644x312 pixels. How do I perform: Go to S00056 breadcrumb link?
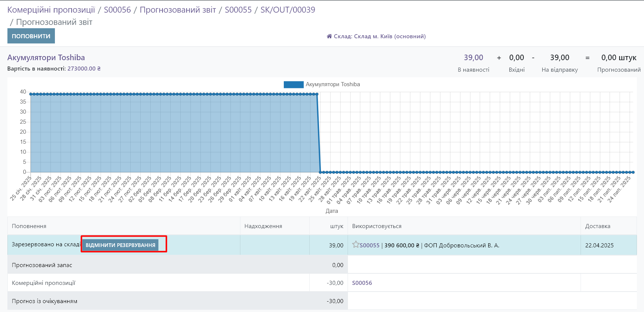(117, 10)
